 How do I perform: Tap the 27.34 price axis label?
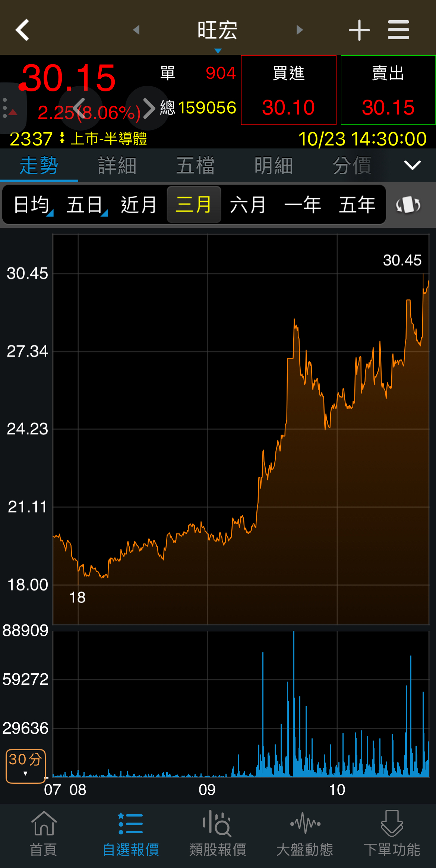(x=27, y=351)
